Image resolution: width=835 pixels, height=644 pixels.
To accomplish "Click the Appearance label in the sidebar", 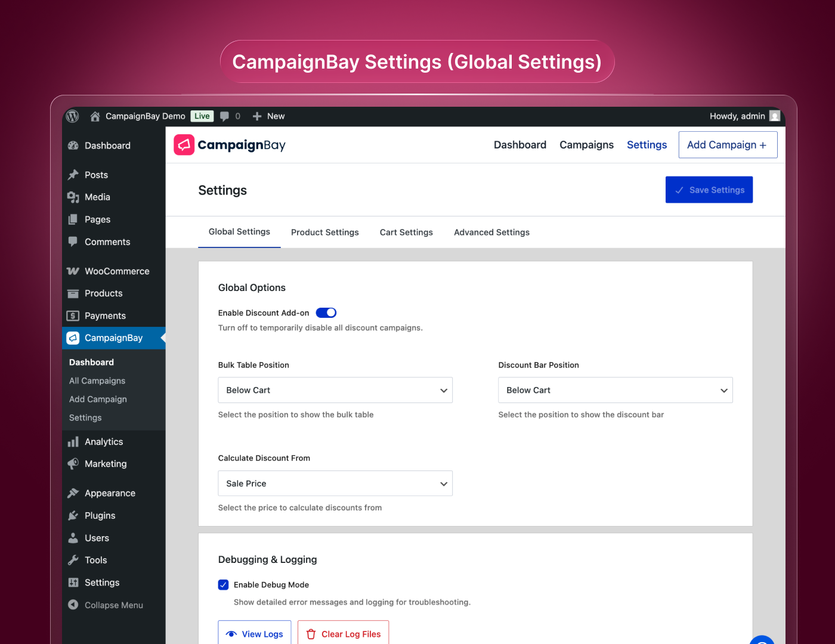I will 110,494.
